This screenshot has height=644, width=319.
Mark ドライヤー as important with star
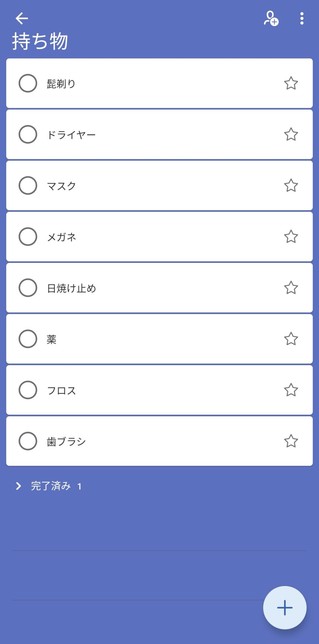tap(291, 135)
